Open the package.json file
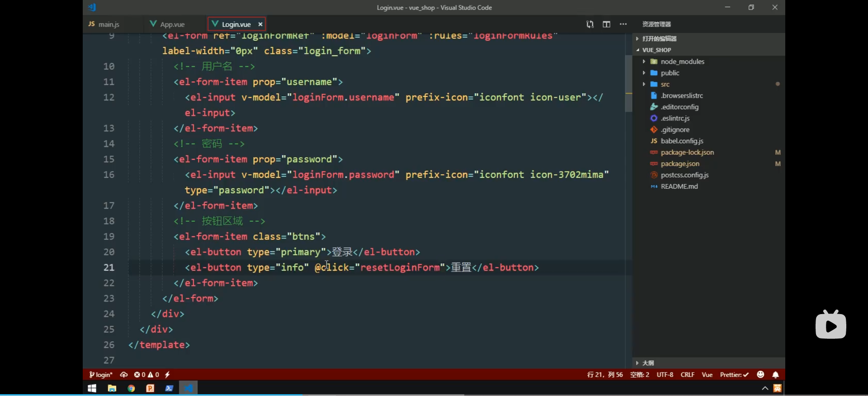This screenshot has height=396, width=868. [680, 163]
